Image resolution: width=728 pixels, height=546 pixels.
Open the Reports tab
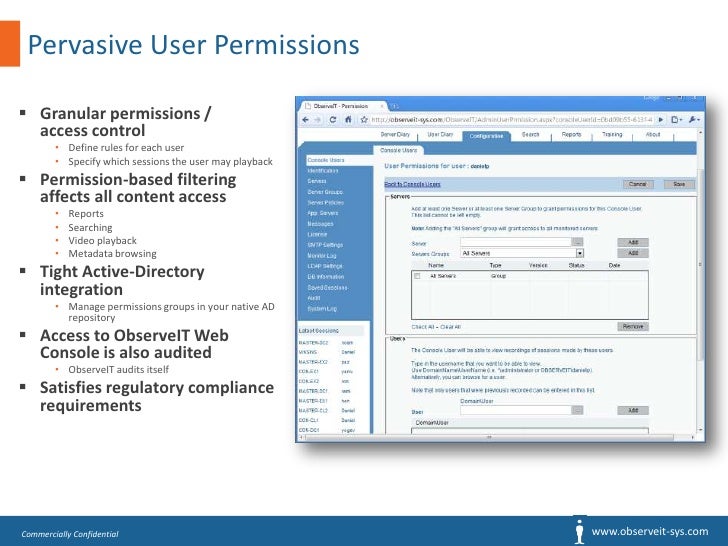point(571,135)
